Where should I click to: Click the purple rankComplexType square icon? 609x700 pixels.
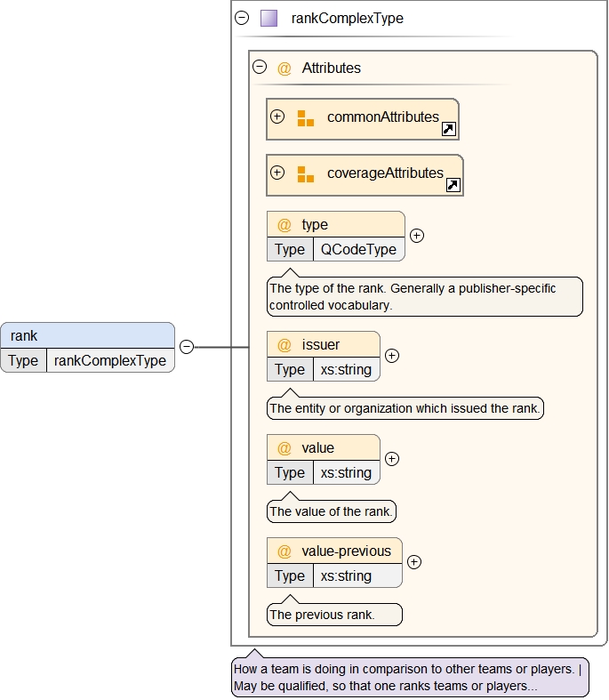(268, 18)
